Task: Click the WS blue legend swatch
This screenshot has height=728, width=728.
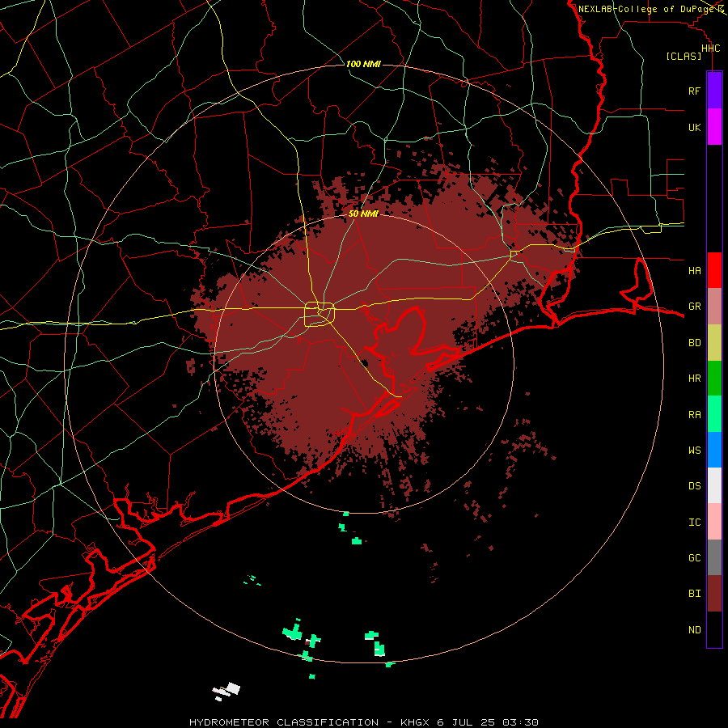Action: [714, 450]
